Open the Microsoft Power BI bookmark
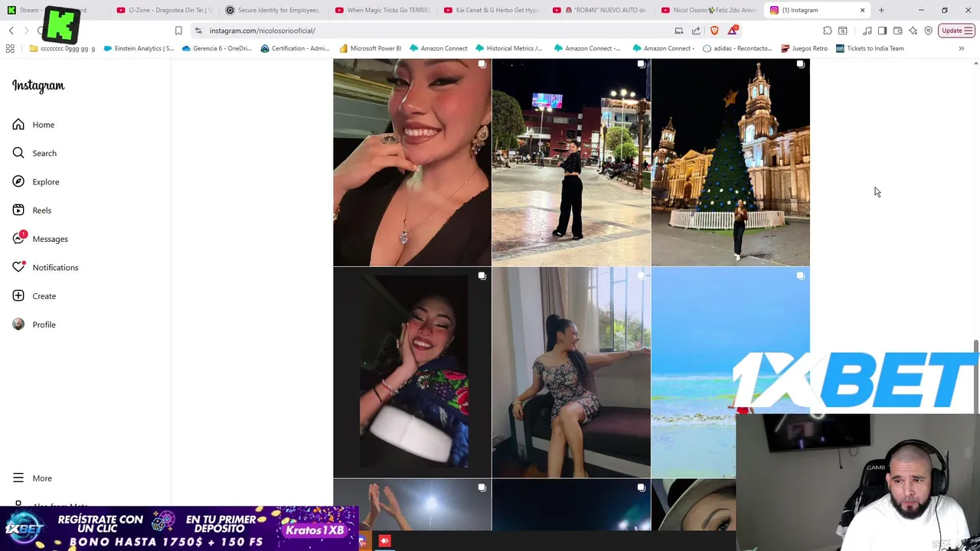This screenshot has width=980, height=551. tap(370, 48)
